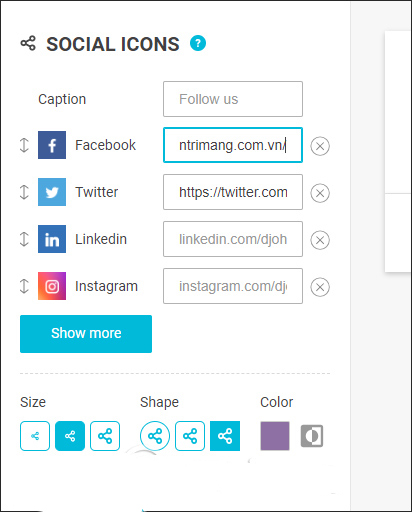Toggle the contrast color mode icon
412x512 pixels.
click(312, 436)
